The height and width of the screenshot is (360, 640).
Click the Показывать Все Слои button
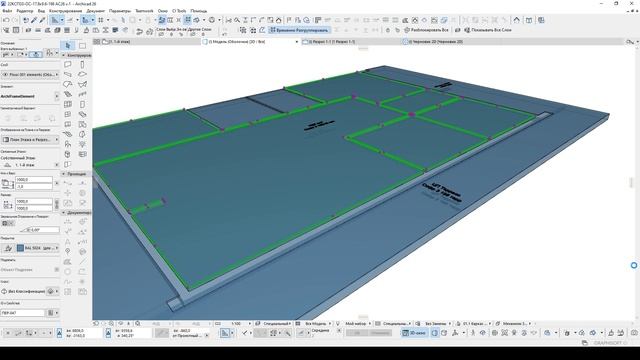(x=488, y=30)
